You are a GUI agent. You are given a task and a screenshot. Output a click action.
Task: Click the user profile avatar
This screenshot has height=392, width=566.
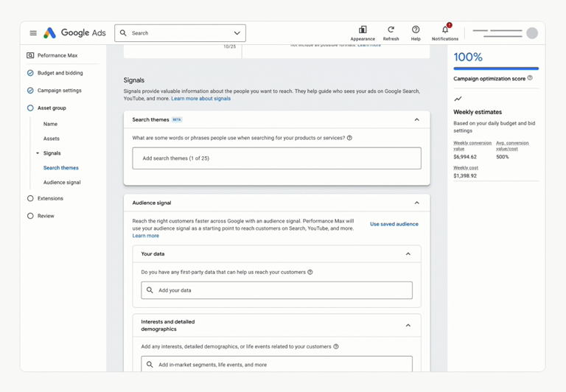click(531, 33)
